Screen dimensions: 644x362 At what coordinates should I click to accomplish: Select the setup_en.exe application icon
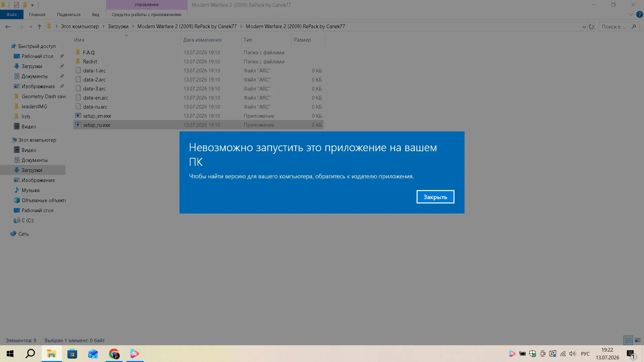tap(78, 116)
